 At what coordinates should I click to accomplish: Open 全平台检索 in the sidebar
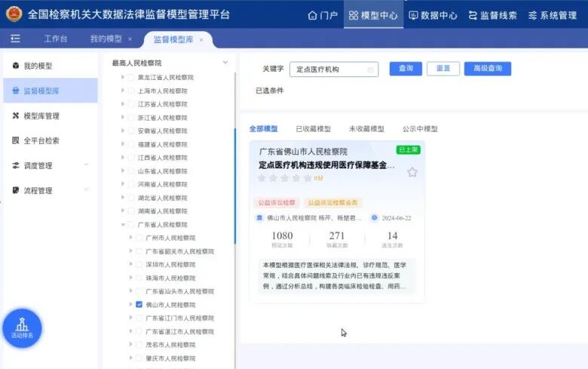pos(51,141)
